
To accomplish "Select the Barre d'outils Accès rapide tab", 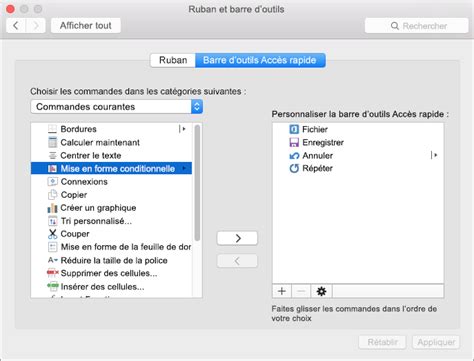I will 260,60.
